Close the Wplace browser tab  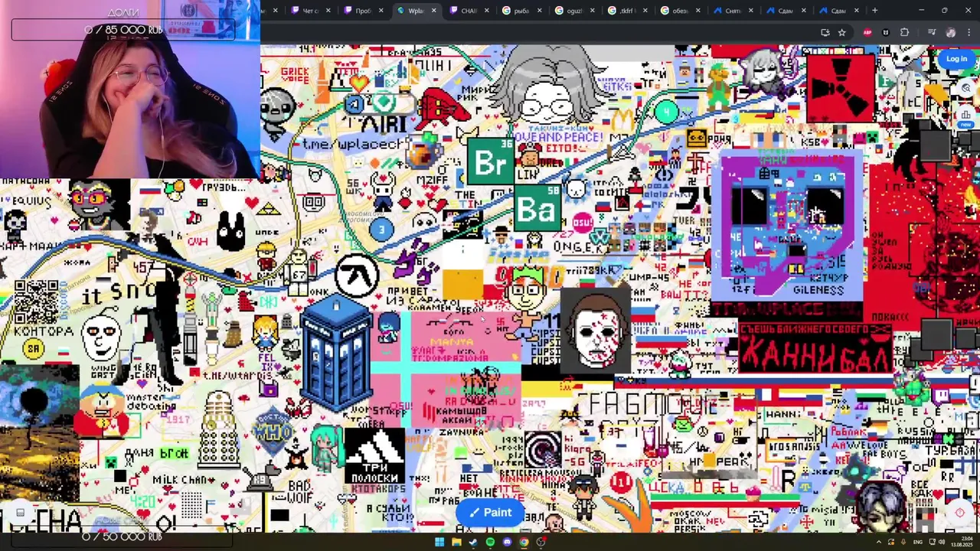pyautogui.click(x=434, y=11)
